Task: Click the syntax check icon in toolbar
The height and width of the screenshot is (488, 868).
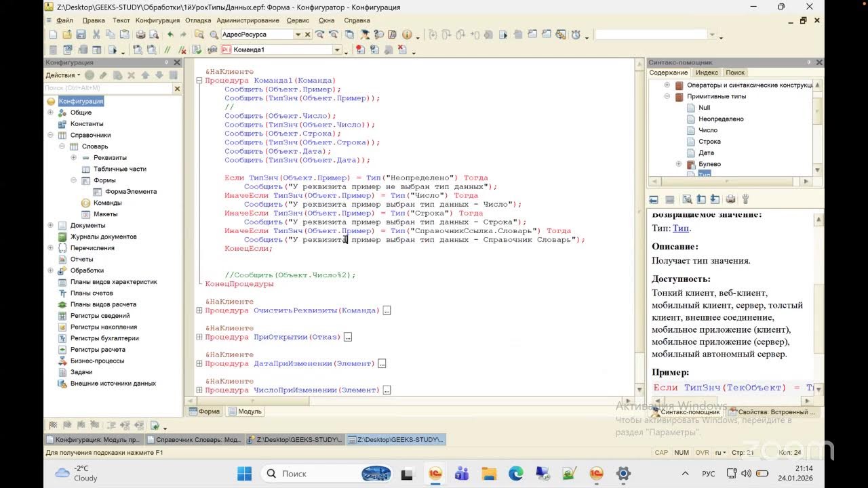Action: coord(197,49)
